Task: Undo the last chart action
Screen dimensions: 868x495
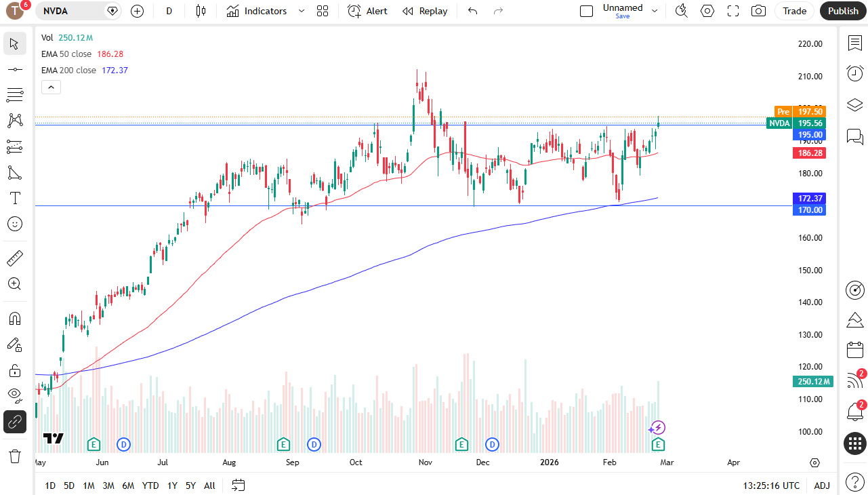Action: point(473,11)
